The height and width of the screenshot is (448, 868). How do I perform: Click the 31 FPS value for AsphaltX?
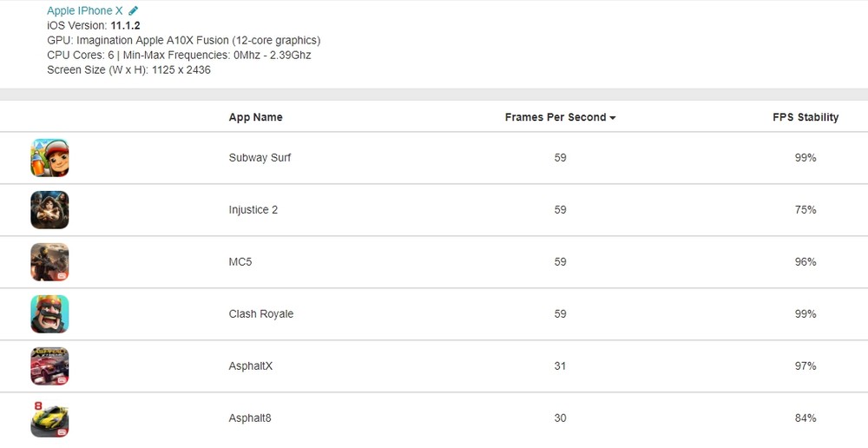coord(560,366)
